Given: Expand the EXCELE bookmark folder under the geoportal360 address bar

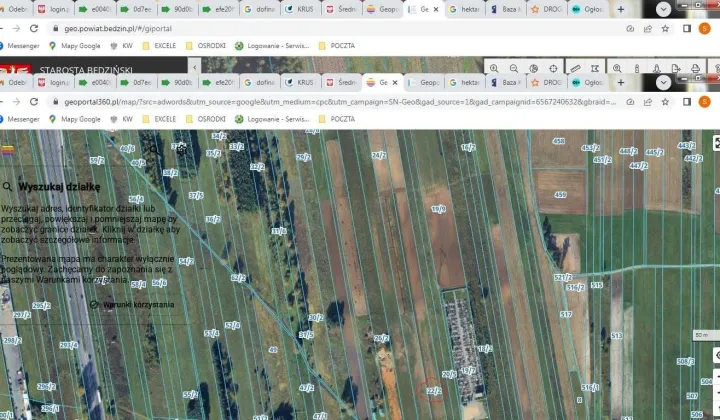Looking at the screenshot, I should pyautogui.click(x=160, y=118).
